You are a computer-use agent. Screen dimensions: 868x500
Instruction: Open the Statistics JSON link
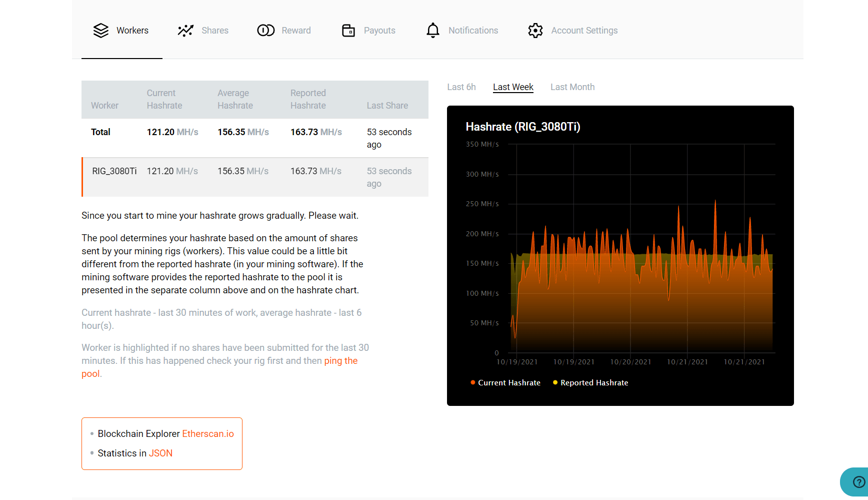click(x=160, y=453)
